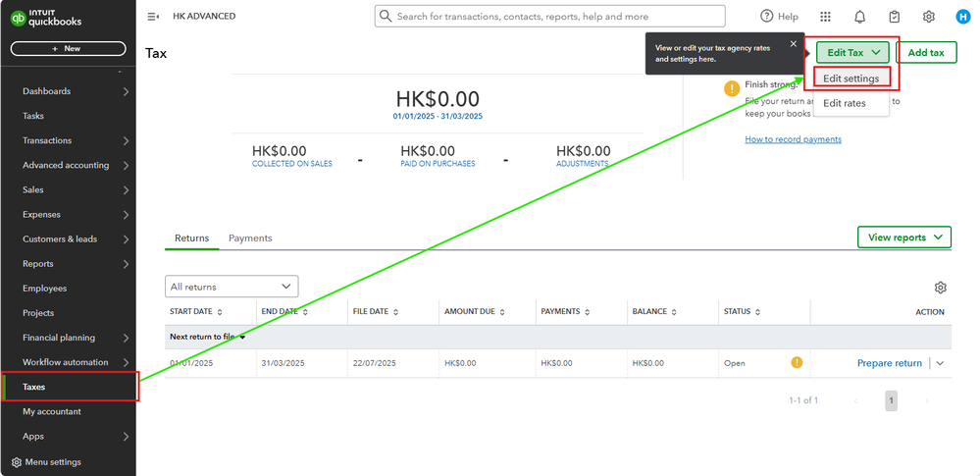Click the Add tax button
The image size is (980, 476).
click(x=926, y=53)
